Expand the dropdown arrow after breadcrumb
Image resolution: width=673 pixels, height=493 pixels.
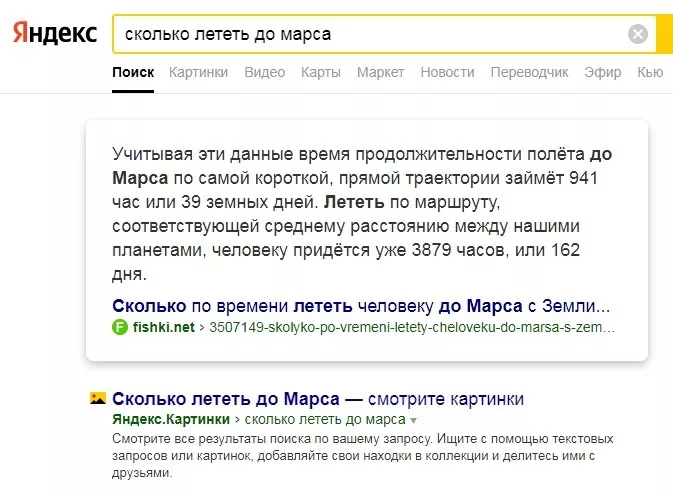pos(413,420)
